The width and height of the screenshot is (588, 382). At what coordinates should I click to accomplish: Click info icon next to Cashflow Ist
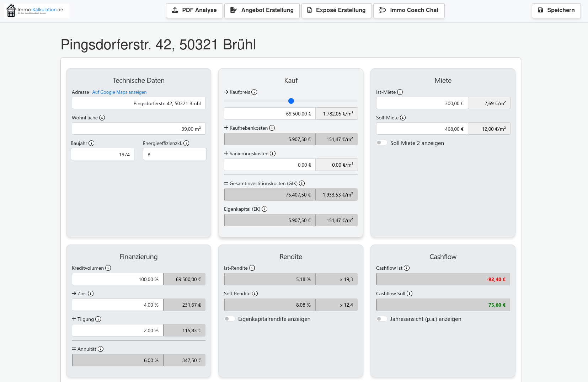pyautogui.click(x=407, y=268)
